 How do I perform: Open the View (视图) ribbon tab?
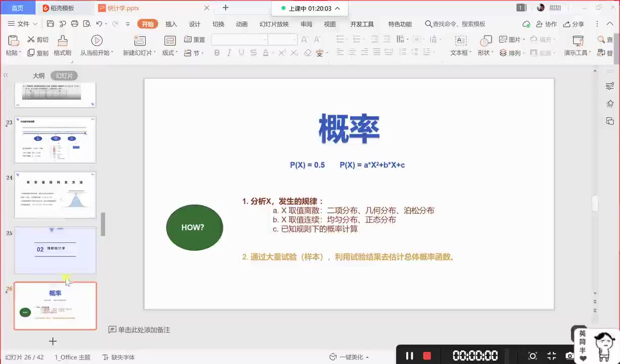point(330,24)
